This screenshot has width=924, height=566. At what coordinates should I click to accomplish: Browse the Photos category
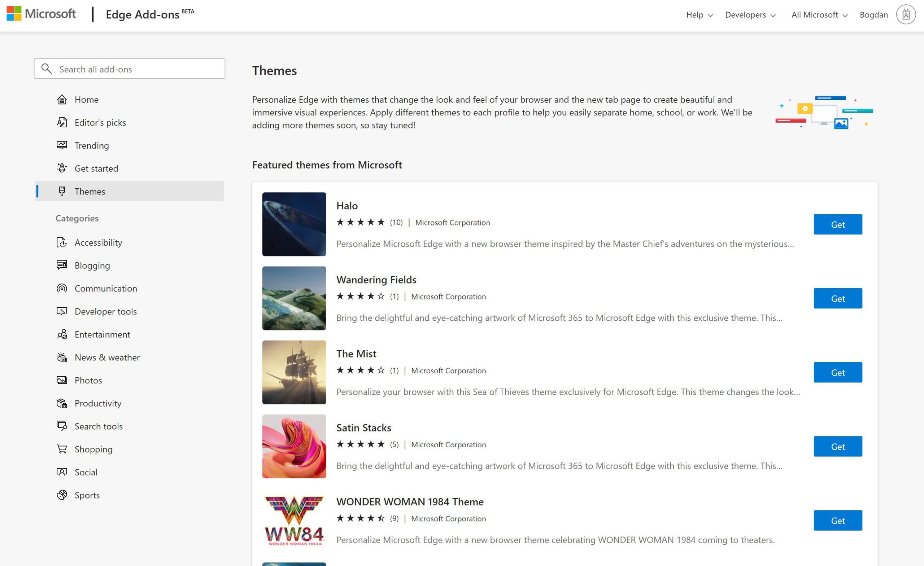130,380
